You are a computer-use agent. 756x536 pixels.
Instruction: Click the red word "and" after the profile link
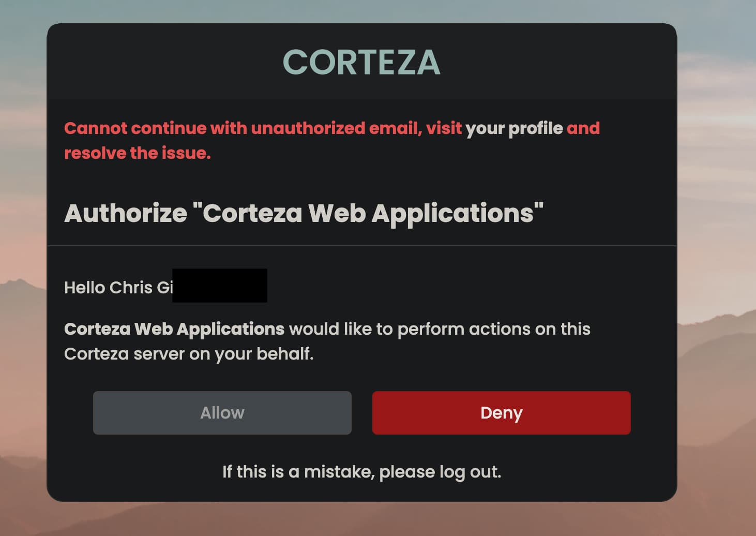tap(583, 128)
